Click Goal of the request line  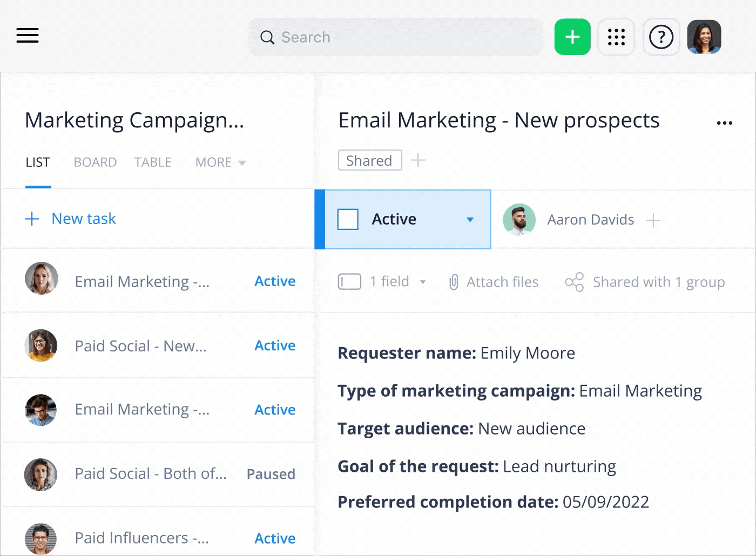477,466
